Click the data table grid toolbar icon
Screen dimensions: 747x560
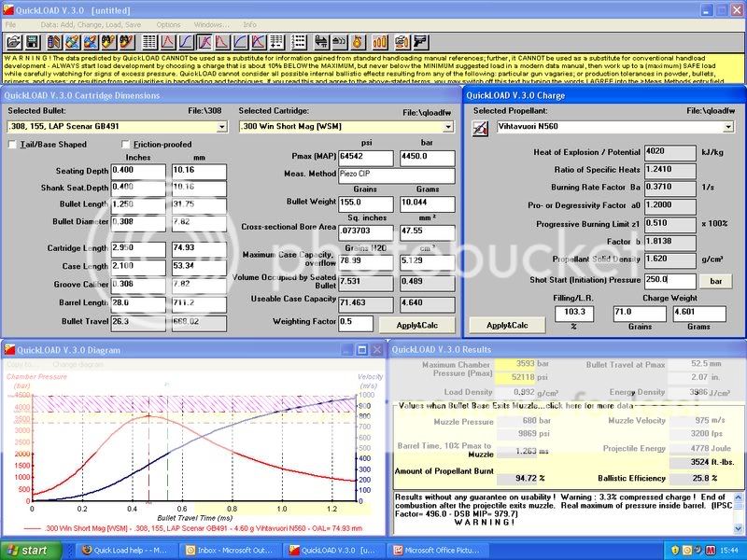[149, 42]
